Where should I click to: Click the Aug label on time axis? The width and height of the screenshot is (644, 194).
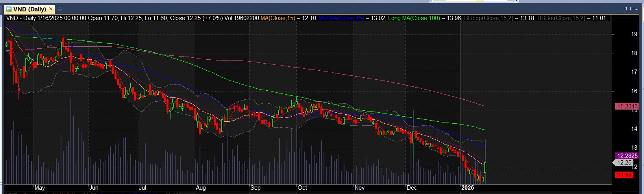tap(201, 188)
